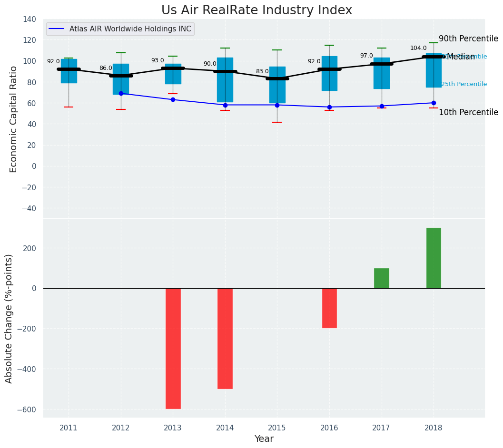This screenshot has width=503, height=448.
Task: Click the x-axis tick '2018'
Action: coord(434,428)
